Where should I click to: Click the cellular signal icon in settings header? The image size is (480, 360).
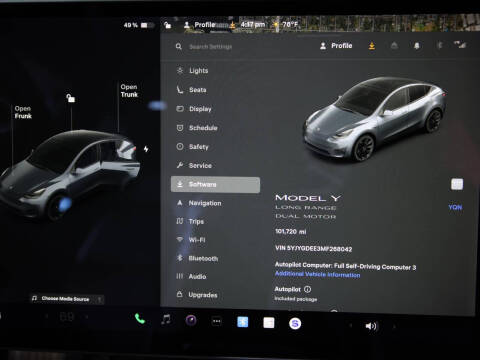pos(460,44)
